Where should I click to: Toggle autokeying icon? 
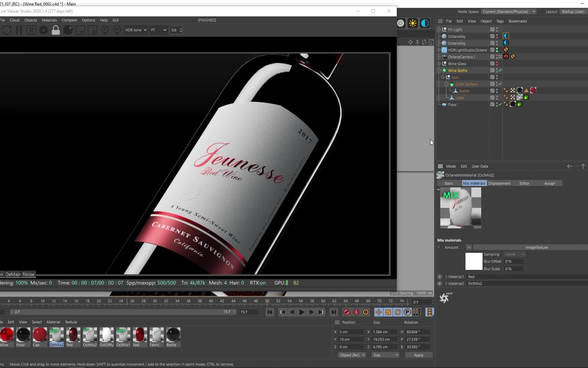click(356, 312)
